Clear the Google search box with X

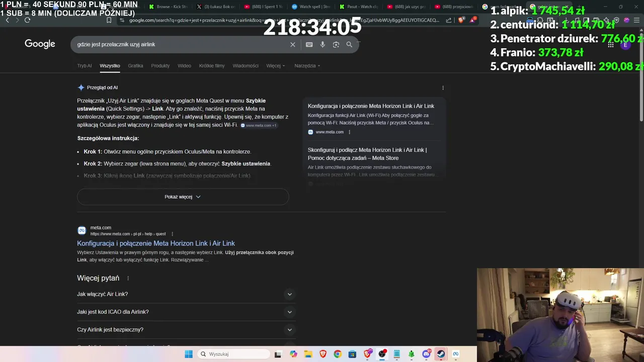[x=293, y=44]
